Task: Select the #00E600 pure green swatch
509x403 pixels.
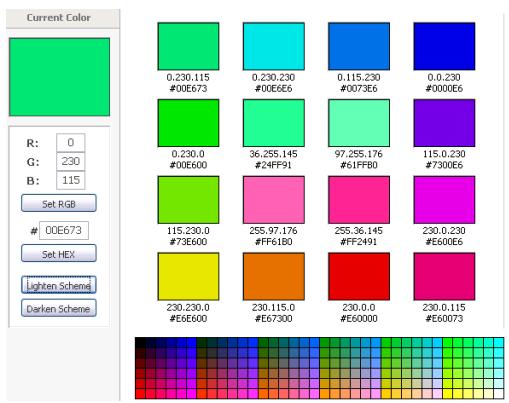Action: click(188, 123)
